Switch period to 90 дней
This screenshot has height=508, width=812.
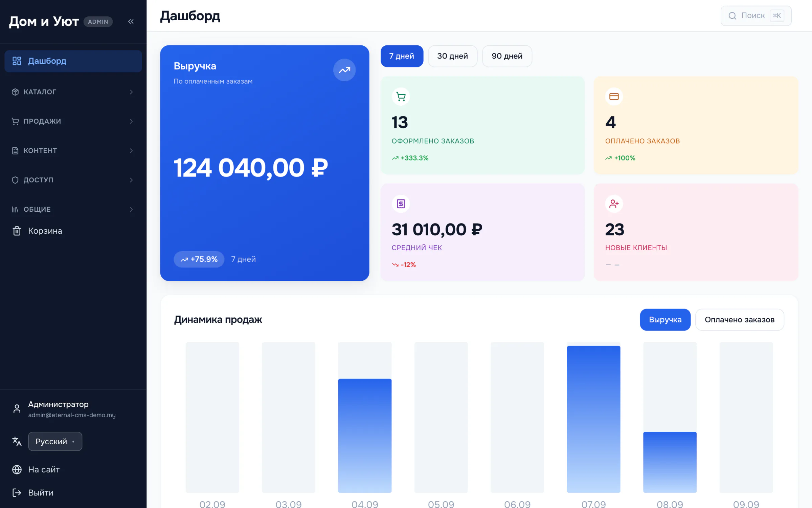coord(507,56)
